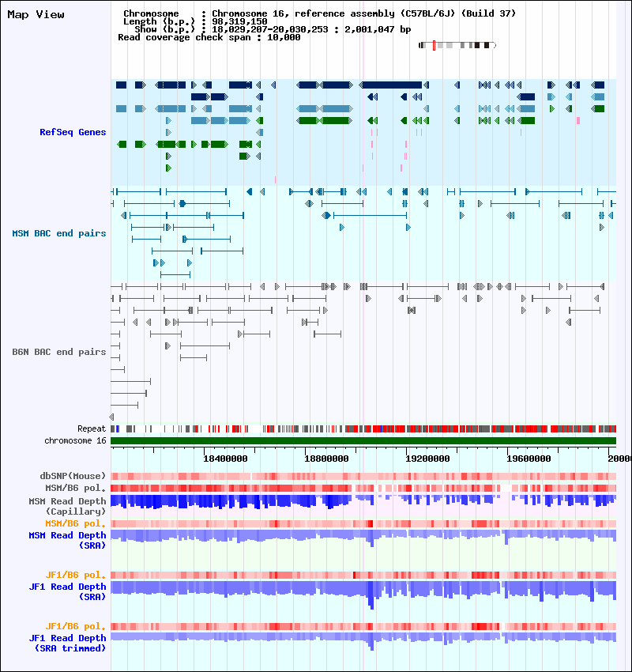Click the Repeat annotation color strip
Image resolution: width=632 pixels, height=672 pixels.
click(x=363, y=428)
